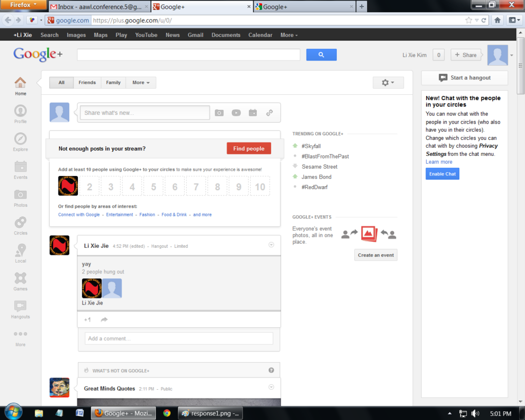This screenshot has width=525, height=420.
Task: Click Start a hangout button
Action: 465,78
